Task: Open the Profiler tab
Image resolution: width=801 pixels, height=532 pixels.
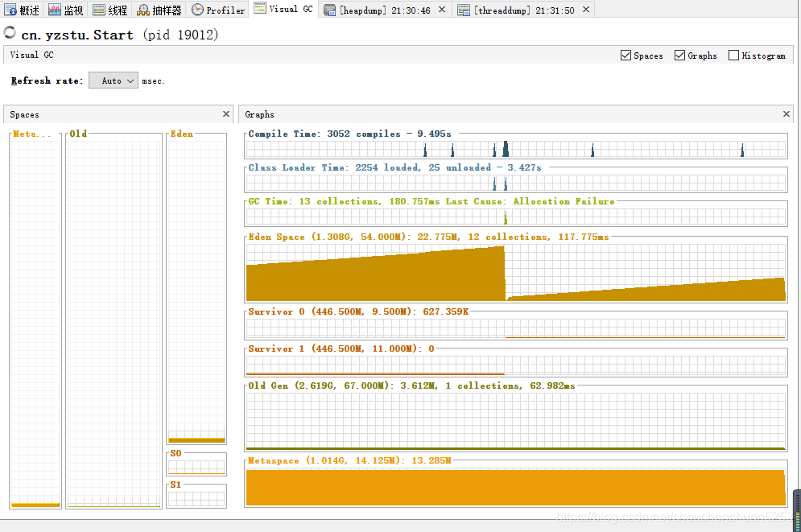Action: [217, 10]
